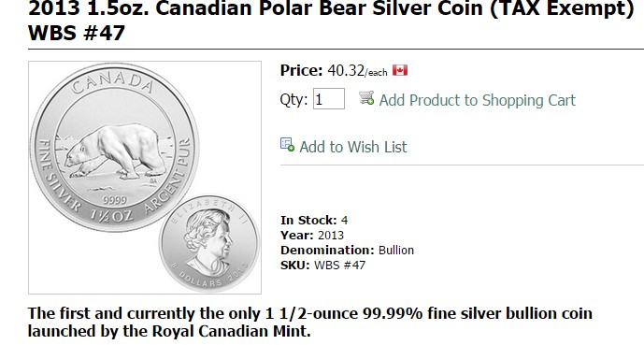
Task: Click the WBS #47 line in the heading
Action: [x=77, y=33]
